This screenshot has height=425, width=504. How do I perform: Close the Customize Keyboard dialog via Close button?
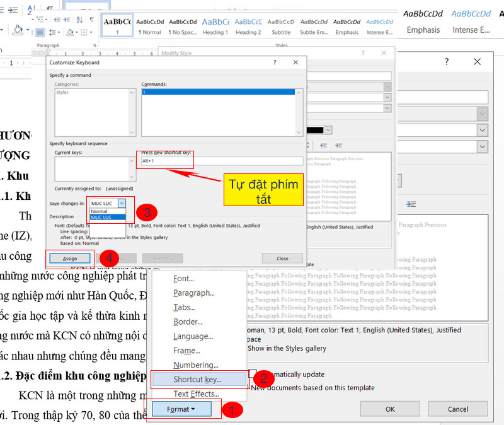(x=282, y=259)
